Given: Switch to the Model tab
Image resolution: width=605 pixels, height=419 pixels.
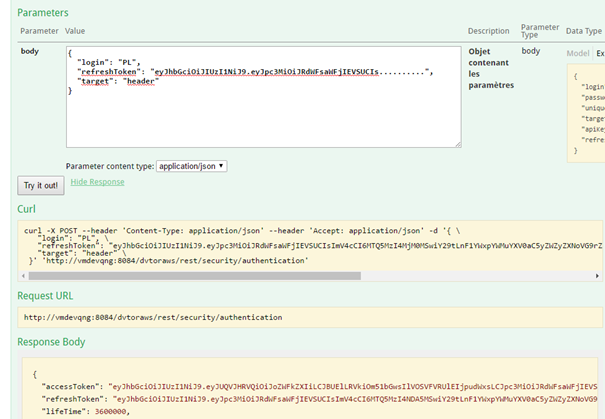Looking at the screenshot, I should pyautogui.click(x=578, y=53).
